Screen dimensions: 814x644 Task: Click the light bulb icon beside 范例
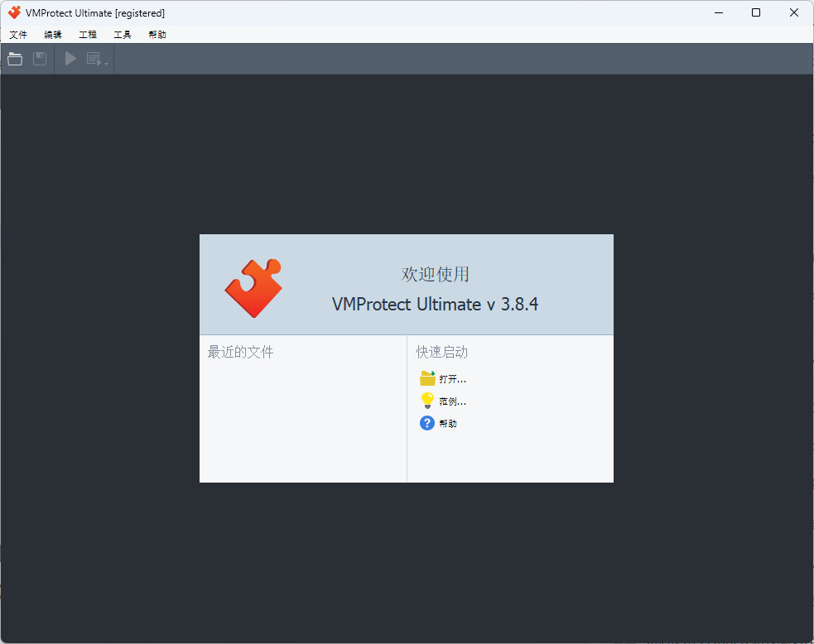click(x=427, y=401)
